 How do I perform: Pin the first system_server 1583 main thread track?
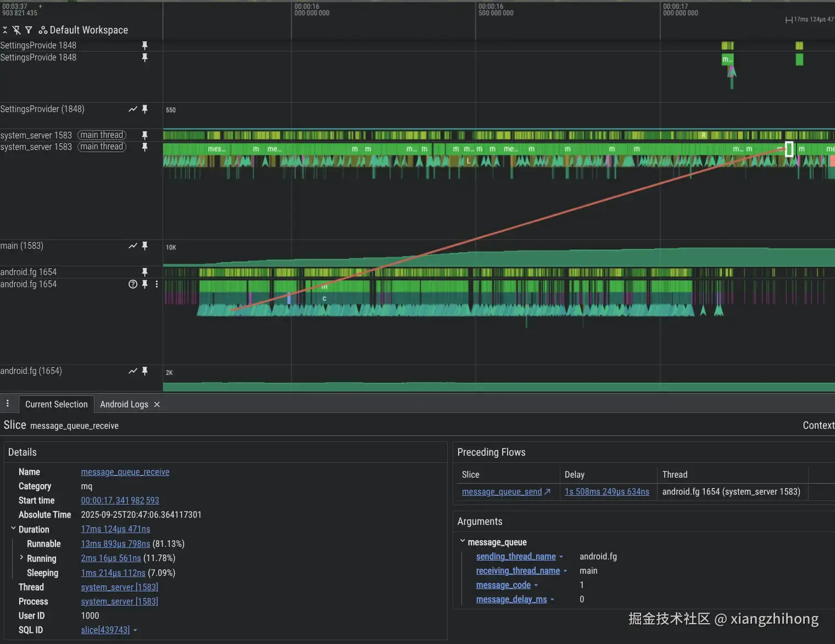pyautogui.click(x=145, y=135)
